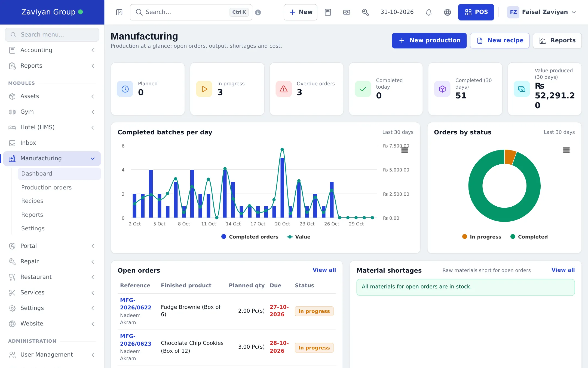Click the Planned clock icon
588x368 pixels.
pos(125,89)
